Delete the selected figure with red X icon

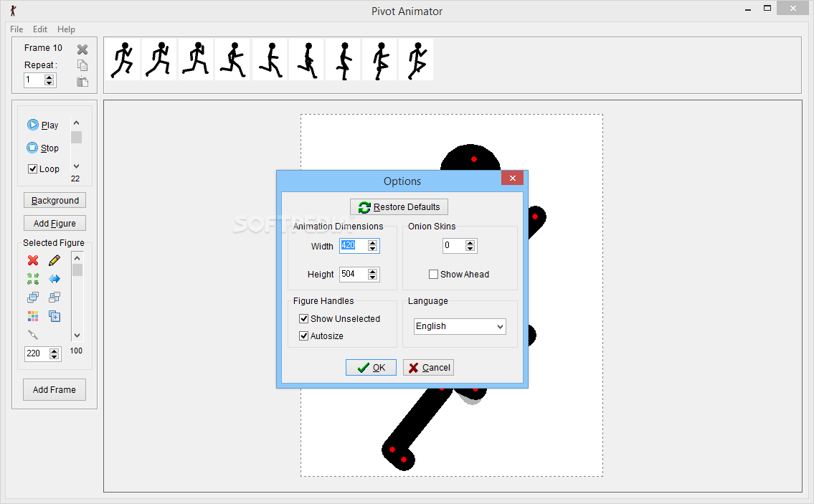[x=32, y=260]
